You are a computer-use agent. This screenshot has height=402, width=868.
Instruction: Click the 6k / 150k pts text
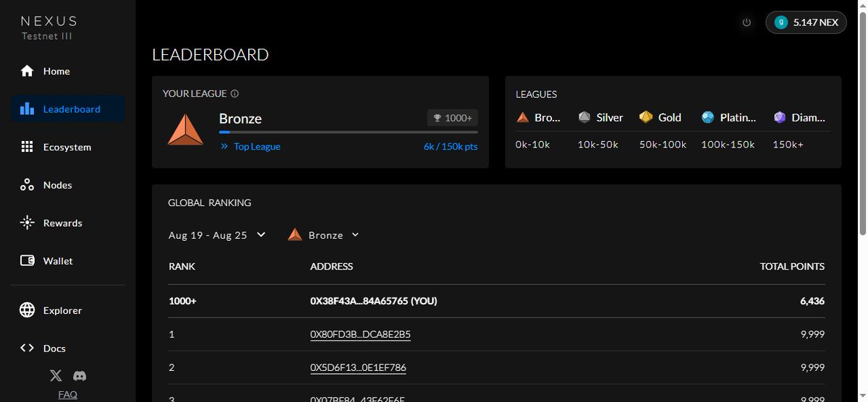point(451,146)
